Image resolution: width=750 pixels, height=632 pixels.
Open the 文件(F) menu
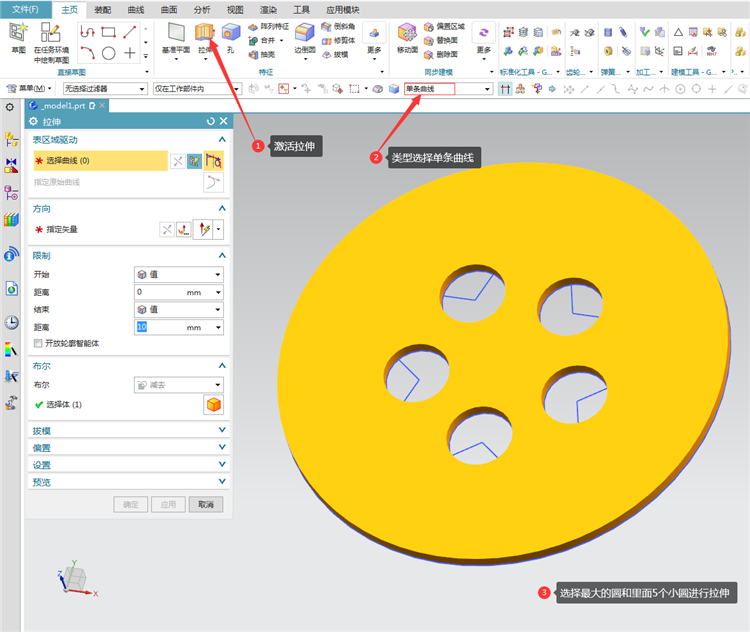(25, 10)
